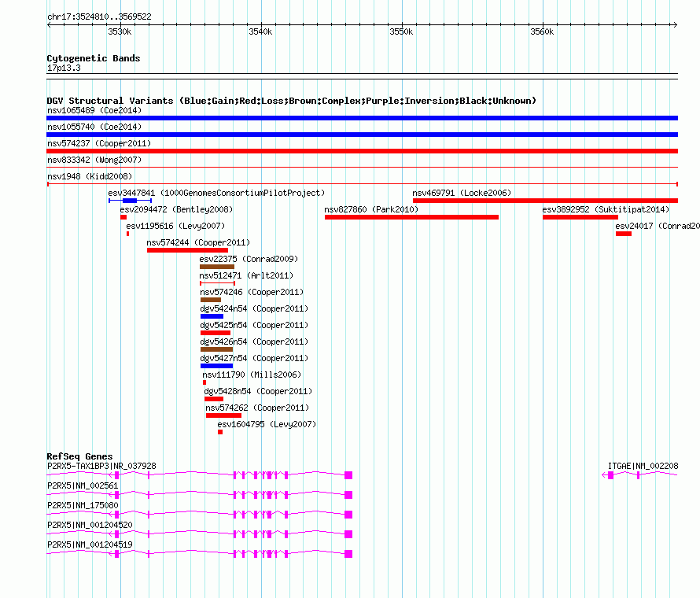Click the 3540k ruler tick label

coord(260,31)
